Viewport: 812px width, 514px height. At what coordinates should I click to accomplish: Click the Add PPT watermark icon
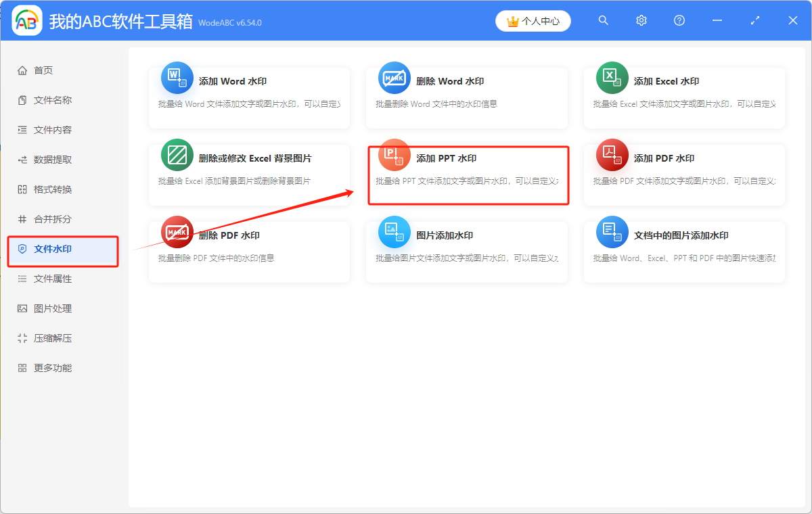point(394,155)
